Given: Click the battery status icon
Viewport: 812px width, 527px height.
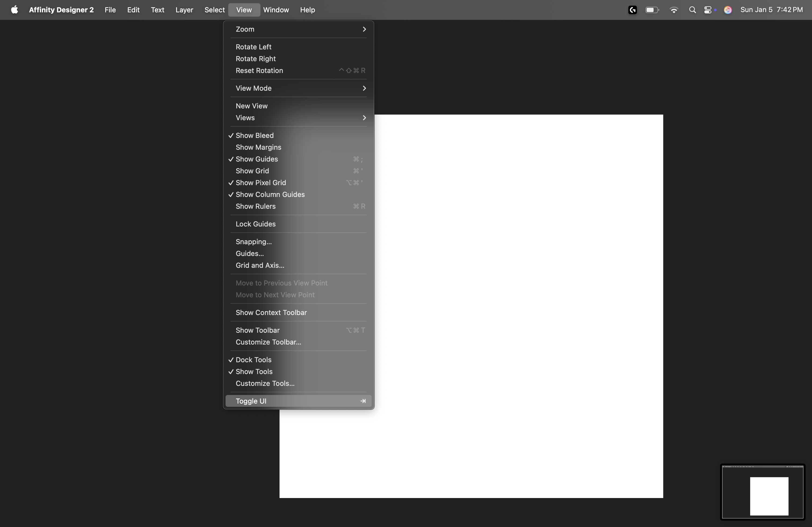Looking at the screenshot, I should click(652, 10).
